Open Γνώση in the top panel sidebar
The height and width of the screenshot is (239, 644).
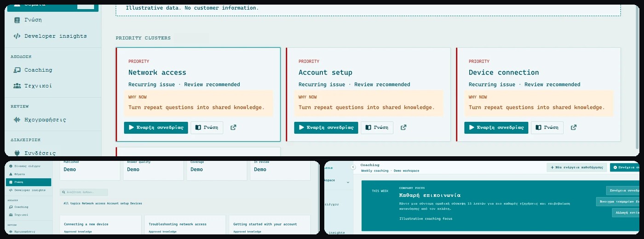53,20
